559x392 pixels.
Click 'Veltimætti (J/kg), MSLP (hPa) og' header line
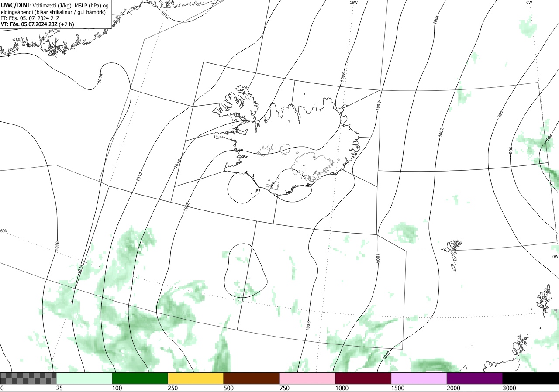70,5
